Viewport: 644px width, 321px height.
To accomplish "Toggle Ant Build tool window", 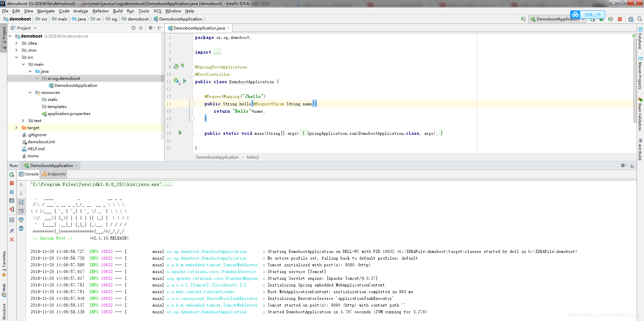I will click(x=640, y=149).
